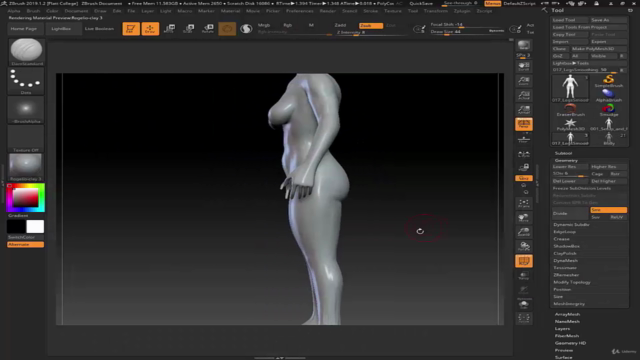The width and height of the screenshot is (640, 360).
Task: Toggle Perspective distortion button
Action: tap(524, 124)
